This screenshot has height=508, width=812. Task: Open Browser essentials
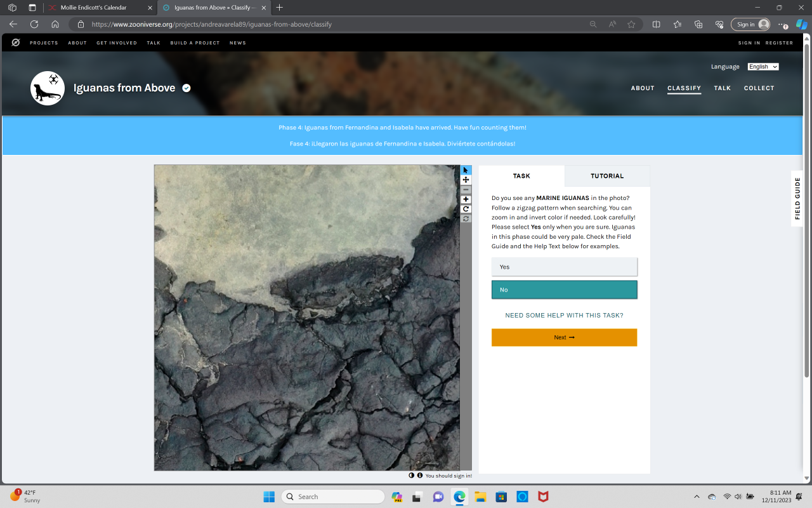[719, 24]
